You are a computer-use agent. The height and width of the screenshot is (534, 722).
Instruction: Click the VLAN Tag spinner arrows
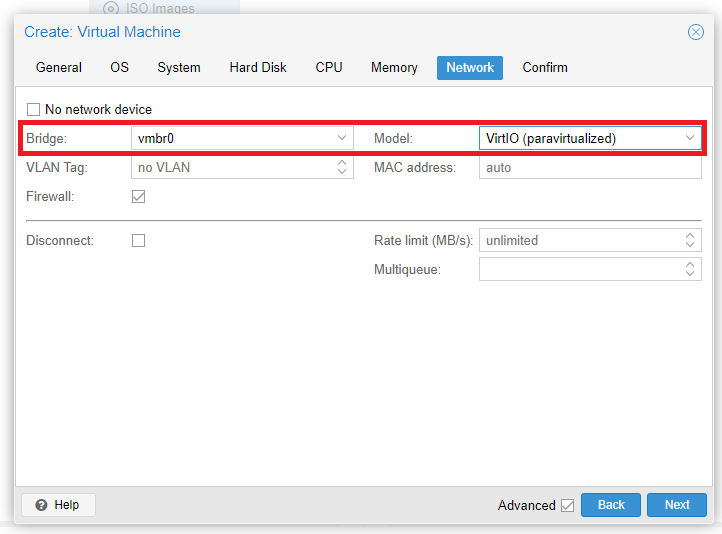coord(342,167)
